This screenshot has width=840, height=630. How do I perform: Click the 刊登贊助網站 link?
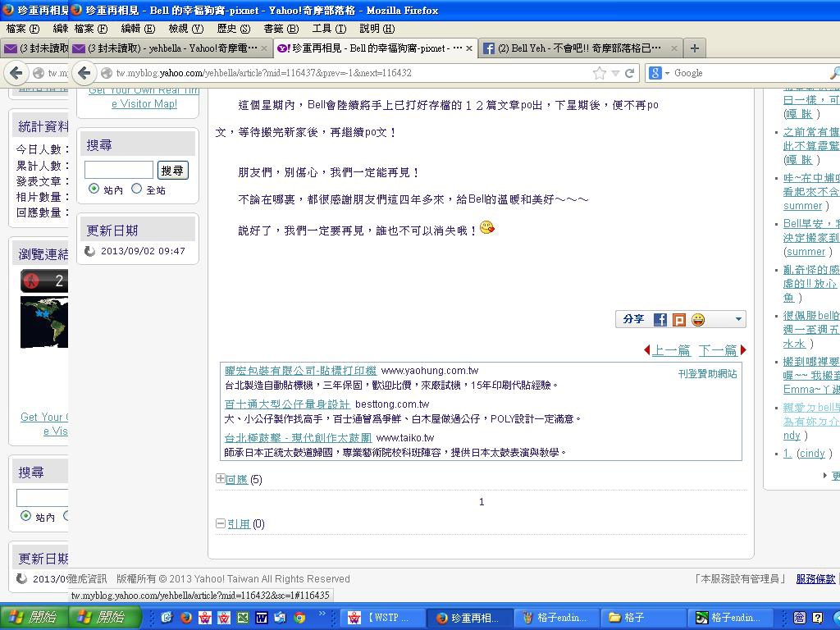(707, 373)
